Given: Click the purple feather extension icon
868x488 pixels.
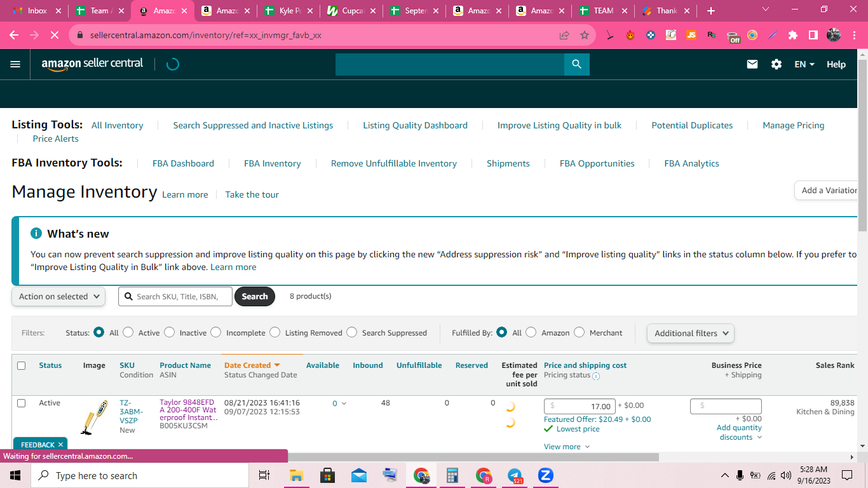Looking at the screenshot, I should pyautogui.click(x=772, y=36).
